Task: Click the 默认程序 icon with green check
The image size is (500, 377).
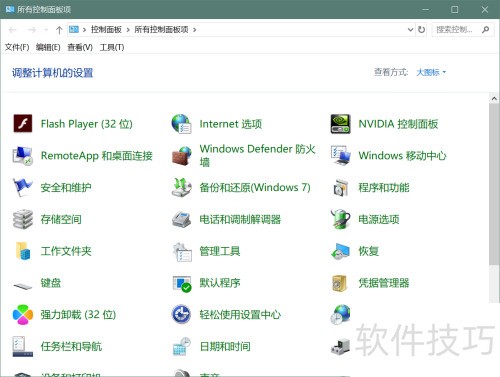Action: pos(182,284)
